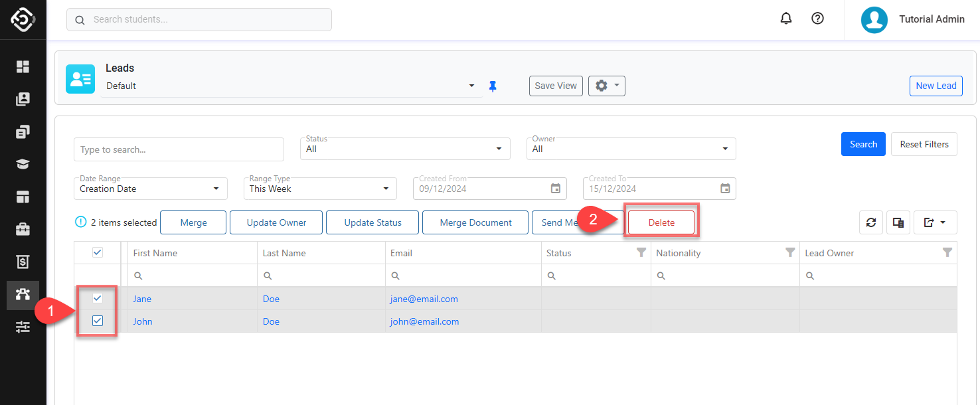Open the Owner filter dropdown
This screenshot has width=980, height=405.
coord(633,149)
